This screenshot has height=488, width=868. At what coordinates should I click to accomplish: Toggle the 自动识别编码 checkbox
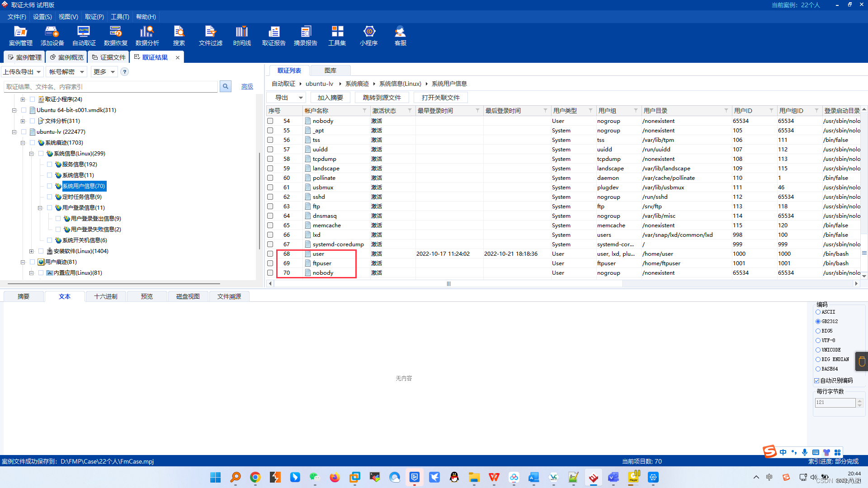(x=817, y=381)
